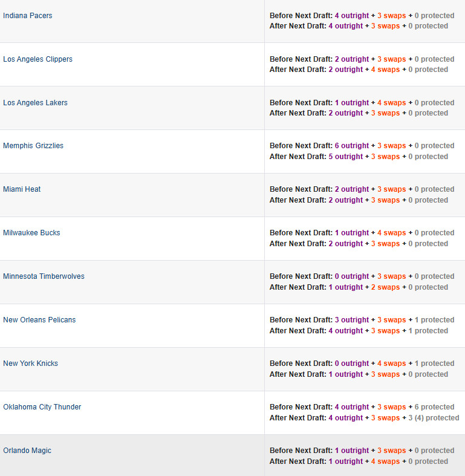Click Timberwolves '0 outright' before-draft text
465x476 pixels.
point(352,276)
